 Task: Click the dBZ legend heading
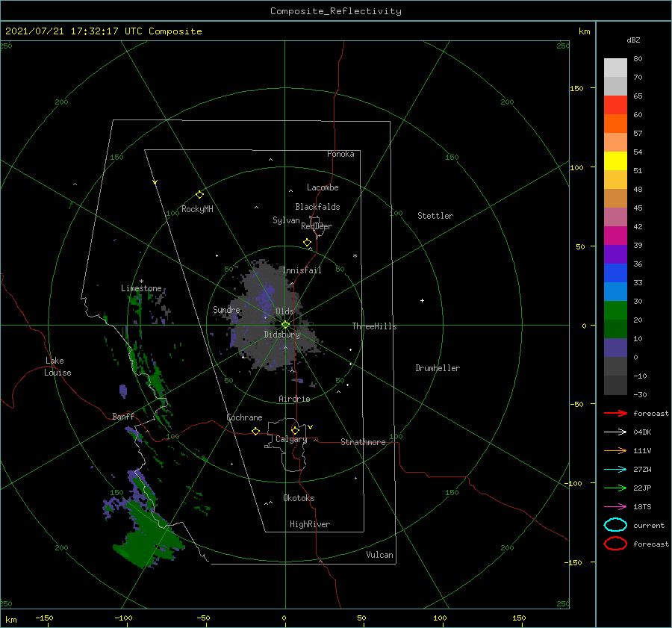(633, 40)
